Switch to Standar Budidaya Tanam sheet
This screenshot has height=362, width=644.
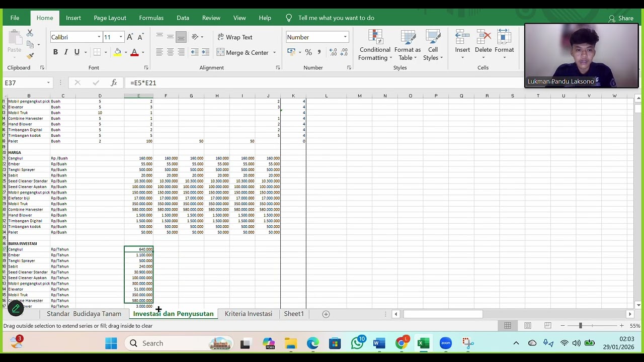coord(84,314)
